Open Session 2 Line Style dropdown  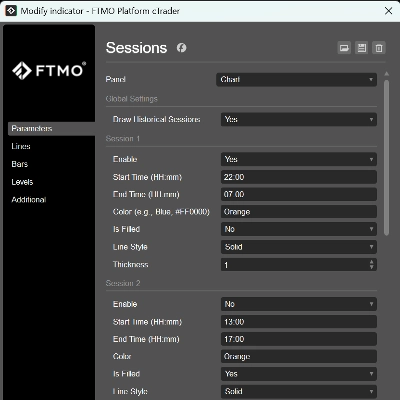[x=299, y=391]
